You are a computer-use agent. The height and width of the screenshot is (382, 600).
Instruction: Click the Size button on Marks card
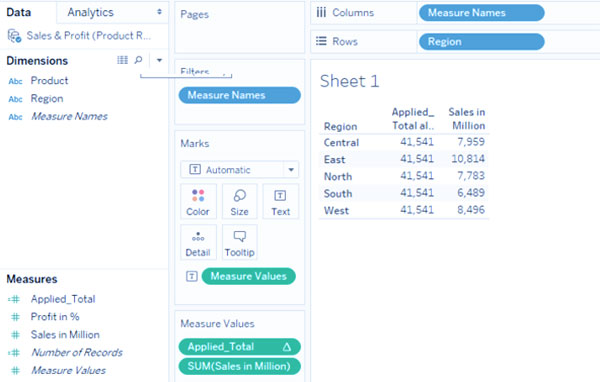pyautogui.click(x=240, y=202)
